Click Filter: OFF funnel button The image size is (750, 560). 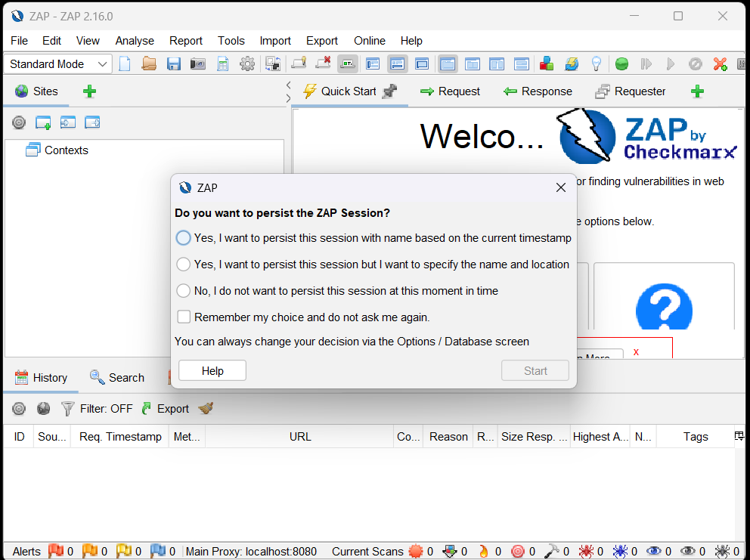pos(97,408)
